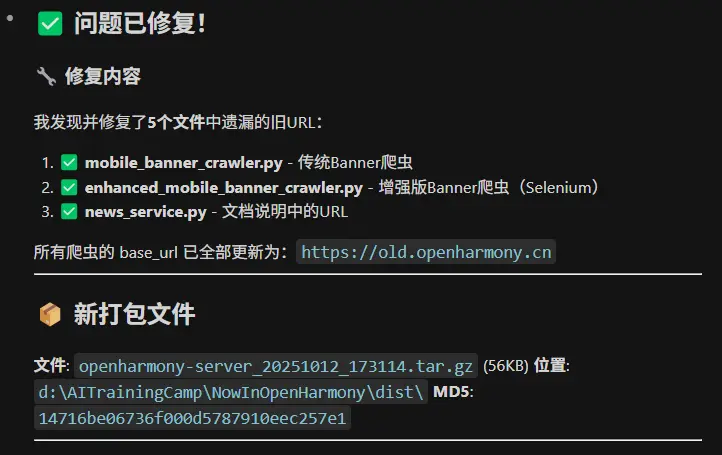
Task: Open the https://old.openharmony.cn URL
Action: (426, 252)
